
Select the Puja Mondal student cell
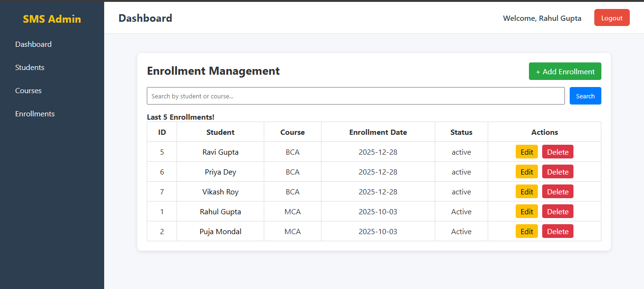(x=220, y=231)
